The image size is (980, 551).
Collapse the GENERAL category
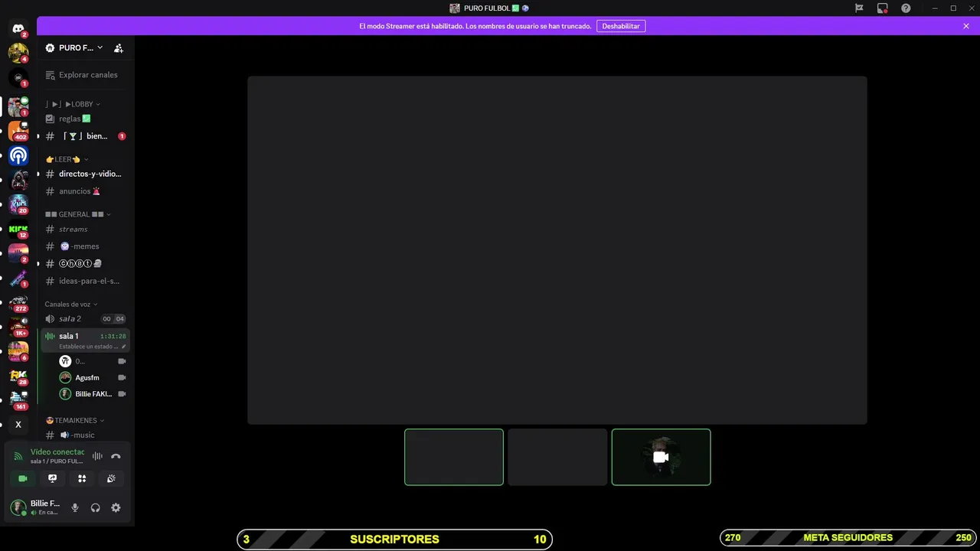tap(78, 214)
